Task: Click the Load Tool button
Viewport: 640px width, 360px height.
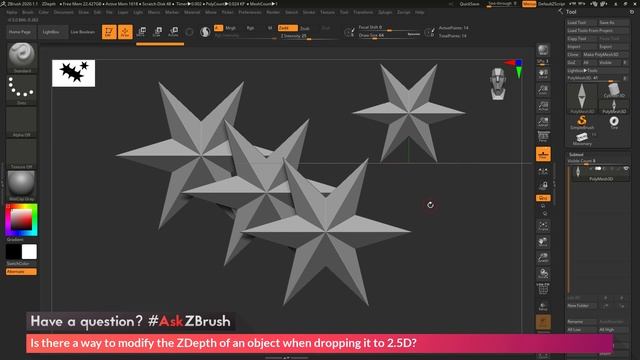Action: click(x=582, y=22)
